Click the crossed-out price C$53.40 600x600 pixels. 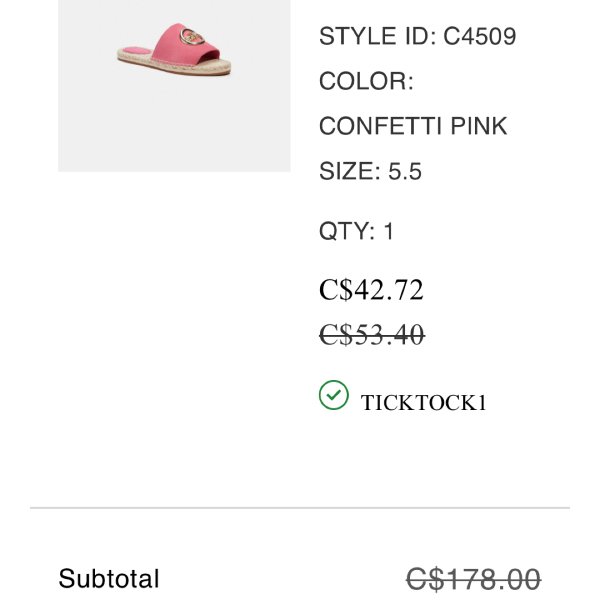point(371,335)
